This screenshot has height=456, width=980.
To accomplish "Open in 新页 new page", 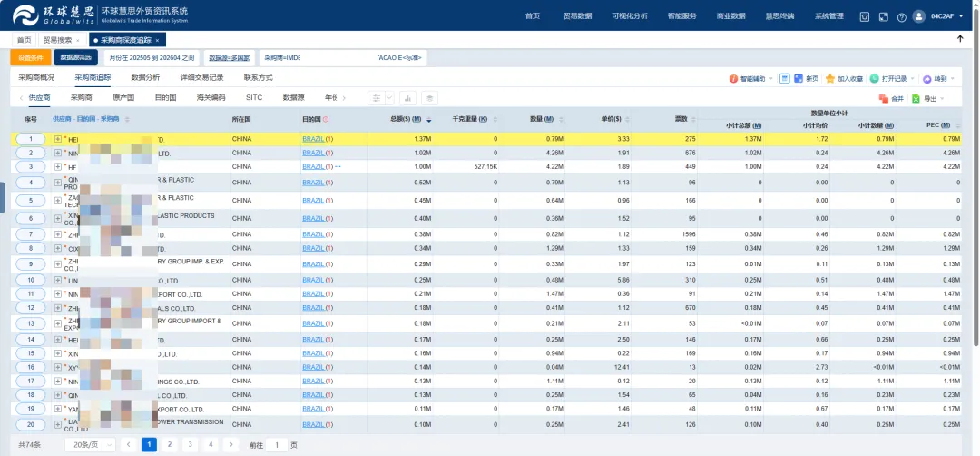I will point(807,79).
